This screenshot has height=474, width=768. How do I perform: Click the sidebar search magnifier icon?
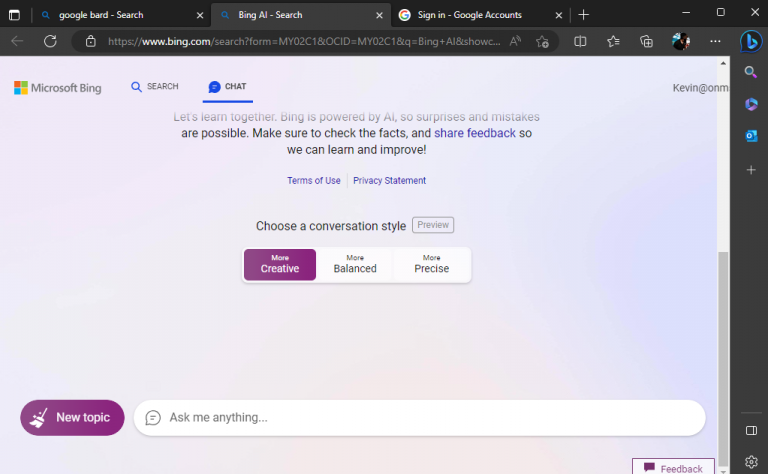tap(751, 72)
